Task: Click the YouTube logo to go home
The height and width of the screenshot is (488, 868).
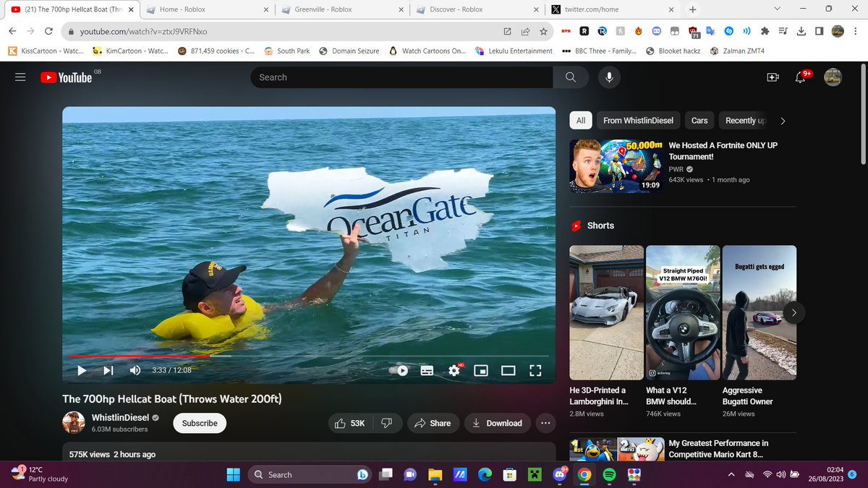Action: pos(67,77)
